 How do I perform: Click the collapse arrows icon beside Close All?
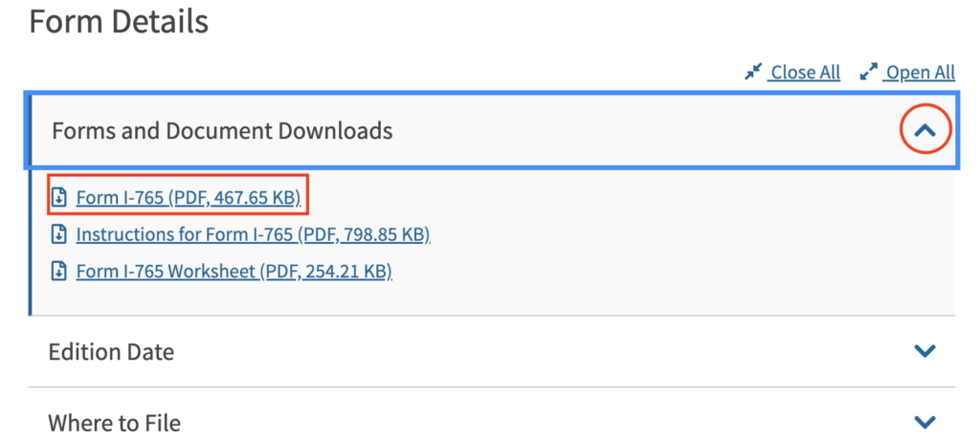[x=753, y=73]
